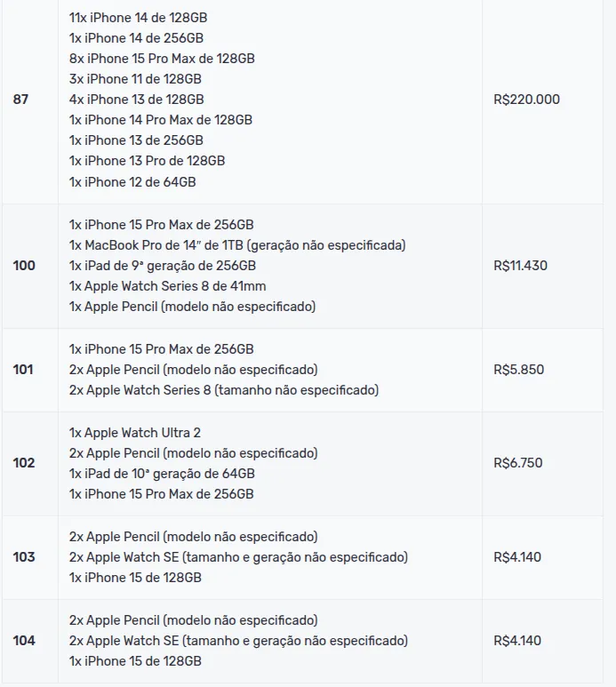Viewport: 616px width, 687px height.
Task: Select row number 102
Action: 24,463
